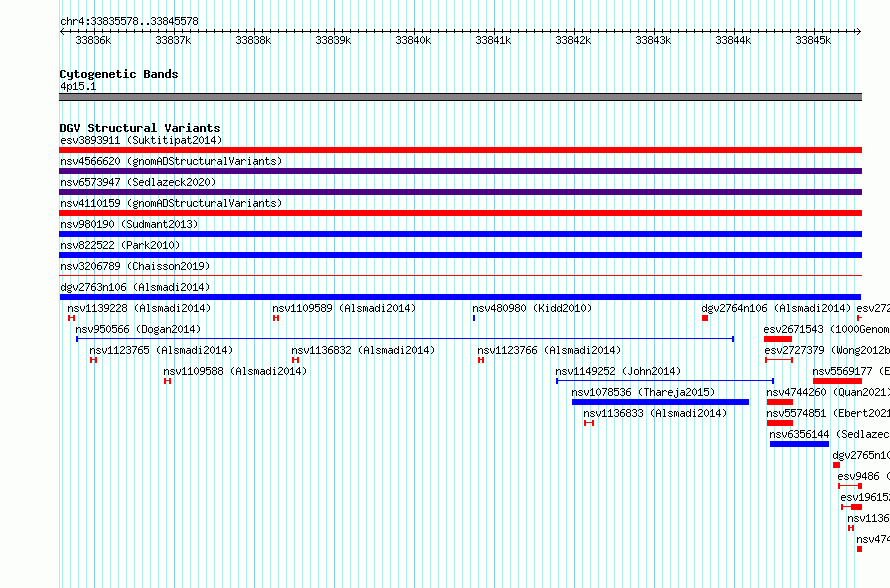This screenshot has height=588, width=890.
Task: Open nsv980190 (Sudmant2013) variant label
Action: [129, 224]
